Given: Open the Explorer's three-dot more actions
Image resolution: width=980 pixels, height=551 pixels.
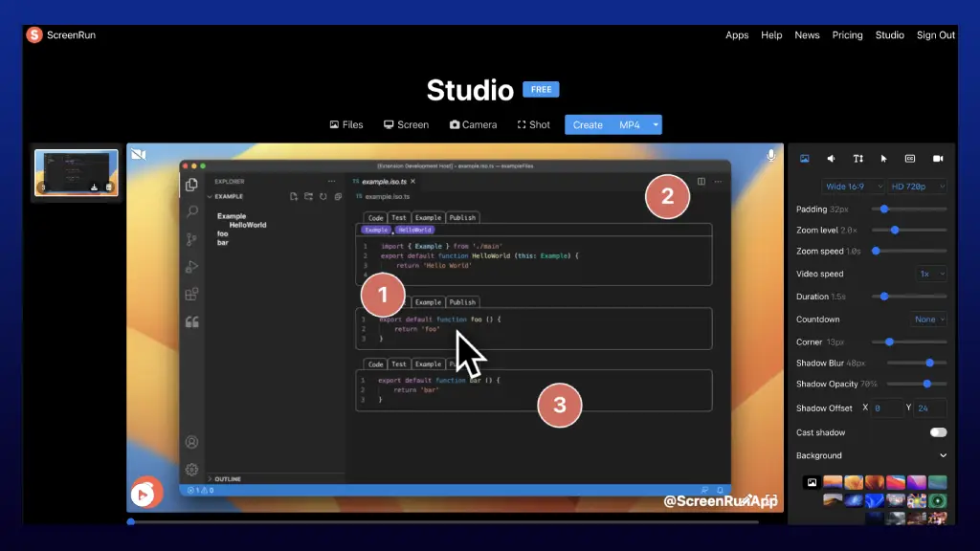Looking at the screenshot, I should tap(331, 181).
